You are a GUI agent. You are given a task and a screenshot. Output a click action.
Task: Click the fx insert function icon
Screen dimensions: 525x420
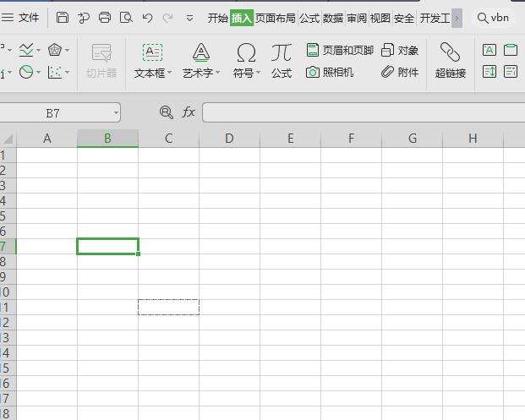point(189,112)
